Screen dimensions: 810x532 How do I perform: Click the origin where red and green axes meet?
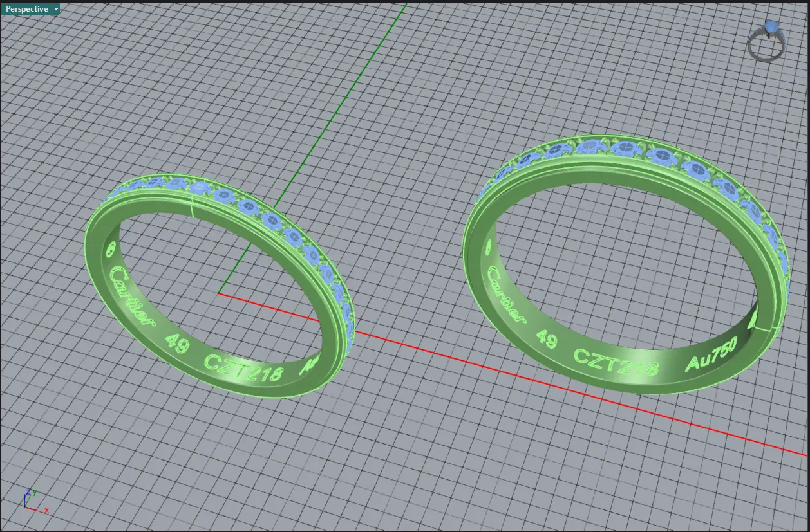[x=219, y=293]
